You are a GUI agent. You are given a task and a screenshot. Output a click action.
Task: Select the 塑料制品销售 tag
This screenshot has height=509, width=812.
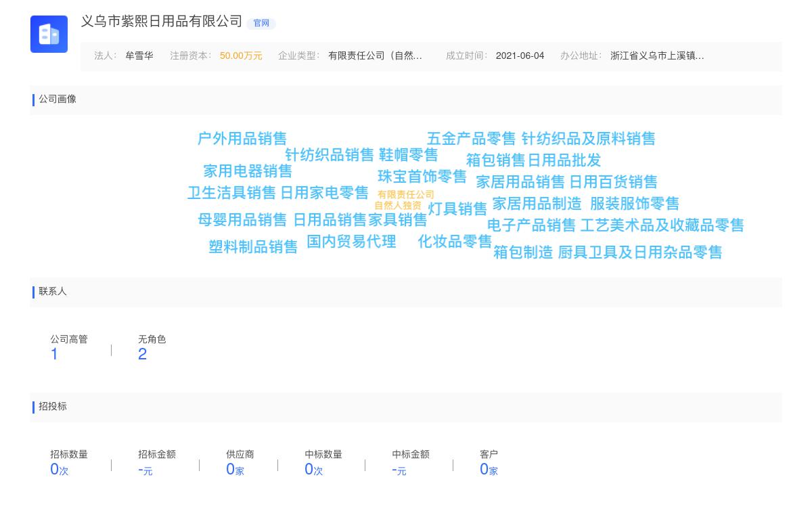(x=253, y=247)
